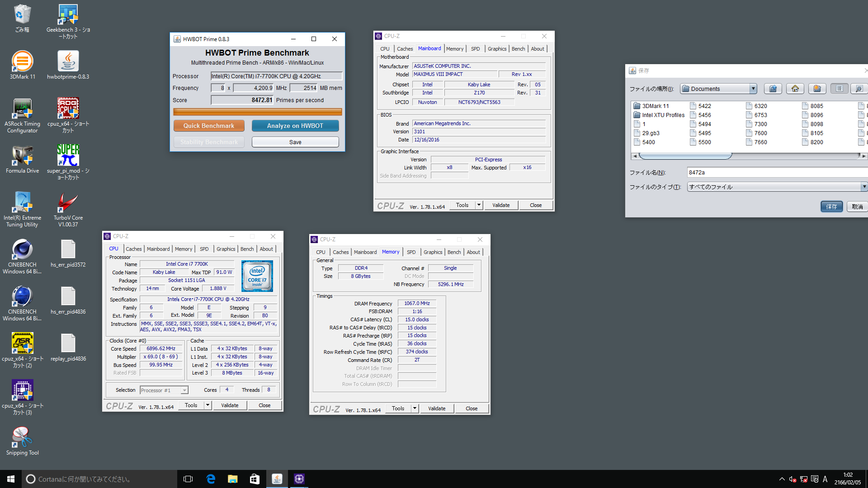Select the cpuz_x64 shortcut (2) icon
This screenshot has height=488, width=868.
22,351
